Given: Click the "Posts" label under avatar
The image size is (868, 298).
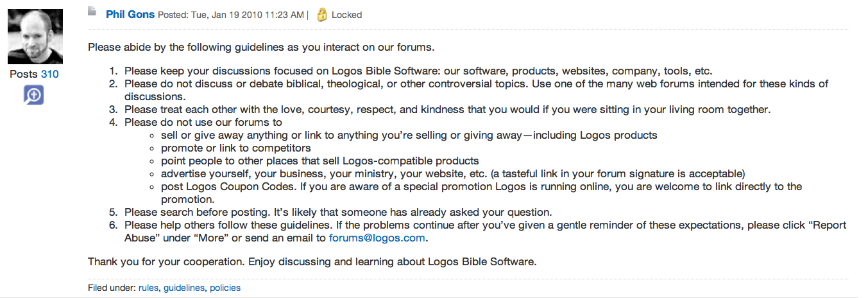Looking at the screenshot, I should pyautogui.click(x=24, y=74).
